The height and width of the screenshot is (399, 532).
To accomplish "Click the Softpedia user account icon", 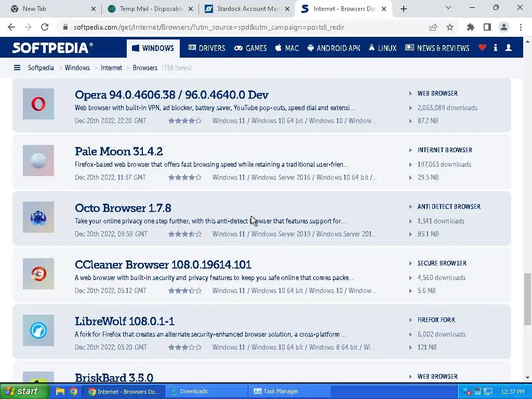I will (x=508, y=48).
